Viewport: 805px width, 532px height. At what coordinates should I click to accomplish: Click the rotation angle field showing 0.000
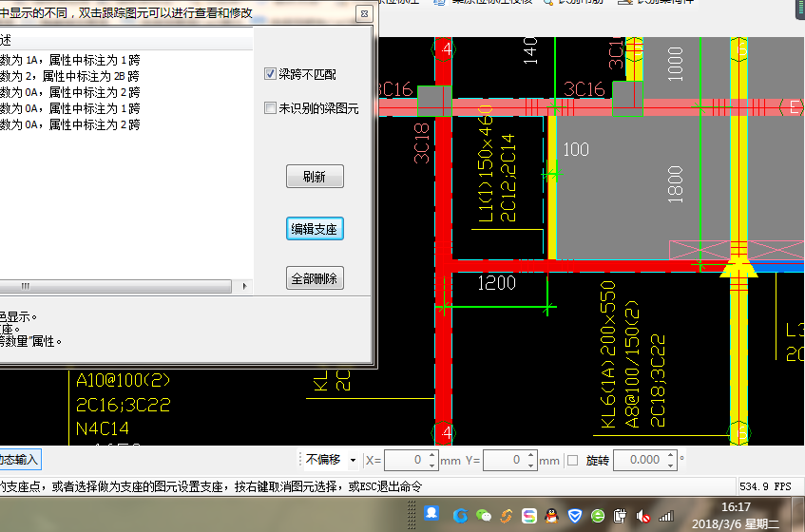640,460
